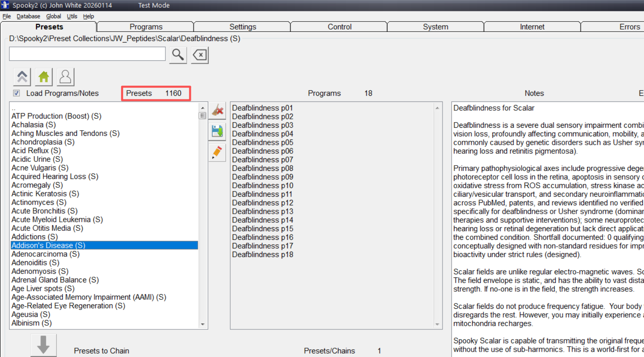This screenshot has width=644, height=357.
Task: Click the programs list scroll down arrow
Action: [437, 324]
